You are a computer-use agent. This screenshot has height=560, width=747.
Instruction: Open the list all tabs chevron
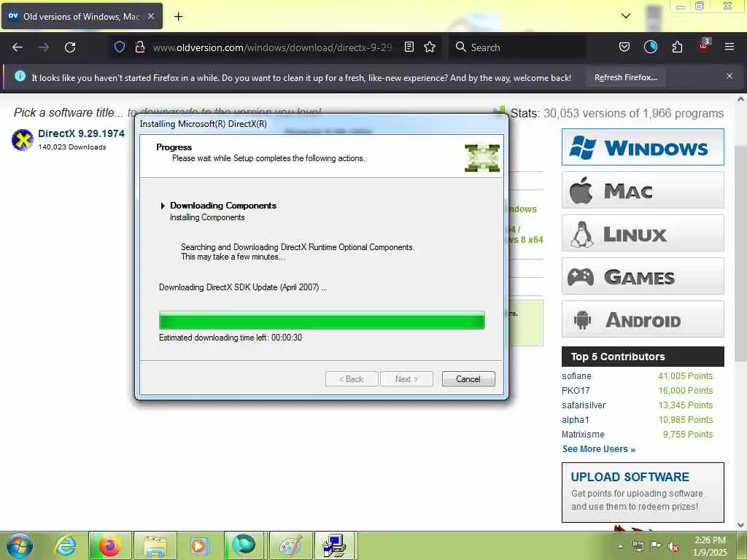[x=626, y=16]
